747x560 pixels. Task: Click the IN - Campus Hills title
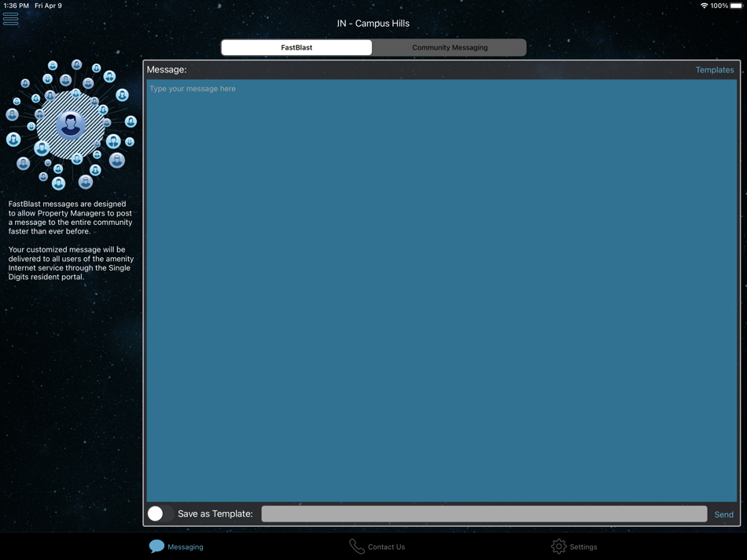click(373, 24)
